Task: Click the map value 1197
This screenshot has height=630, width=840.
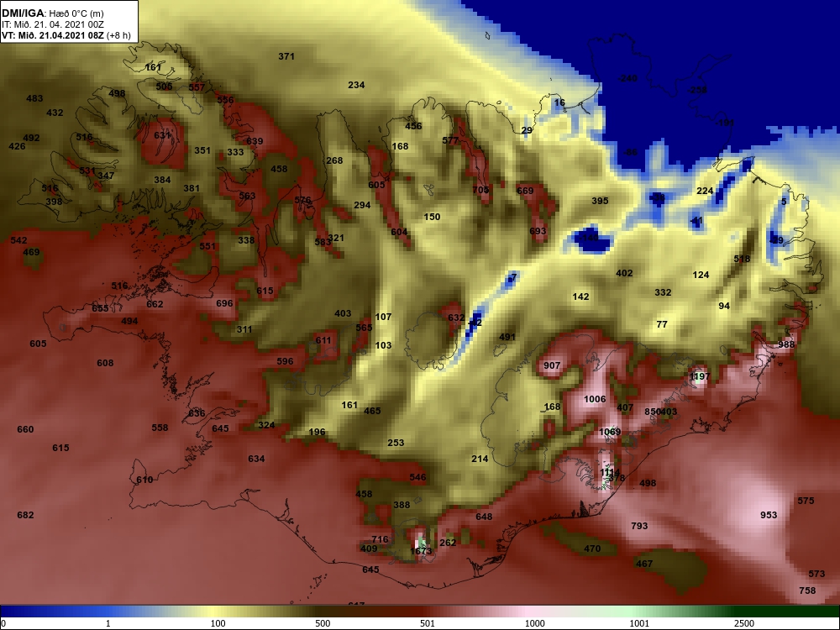Action: pyautogui.click(x=699, y=376)
